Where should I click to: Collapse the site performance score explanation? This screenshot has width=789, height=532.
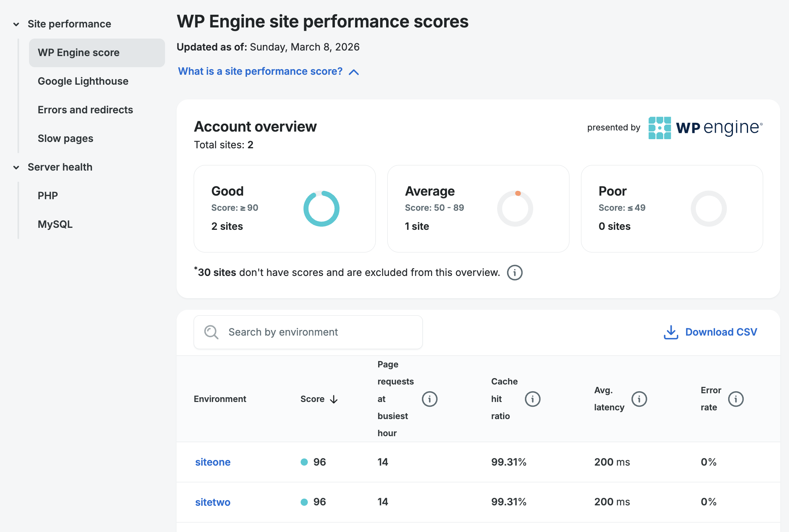[x=353, y=72]
